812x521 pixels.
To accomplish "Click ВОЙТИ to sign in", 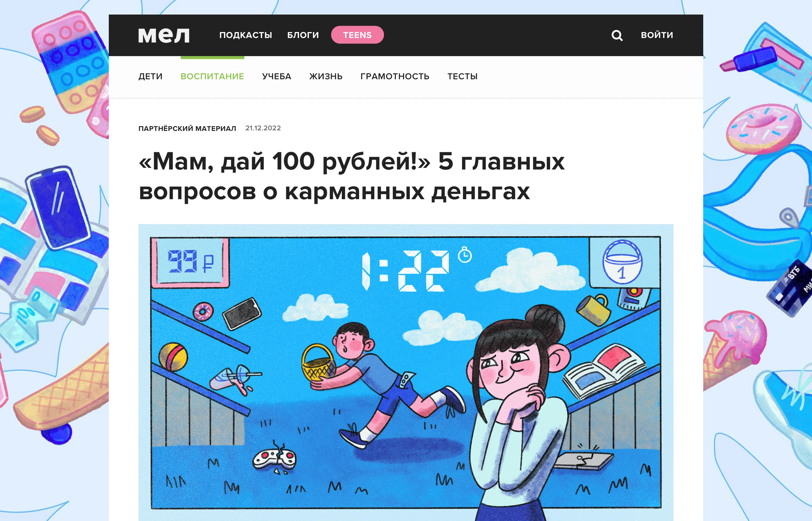I will 657,35.
